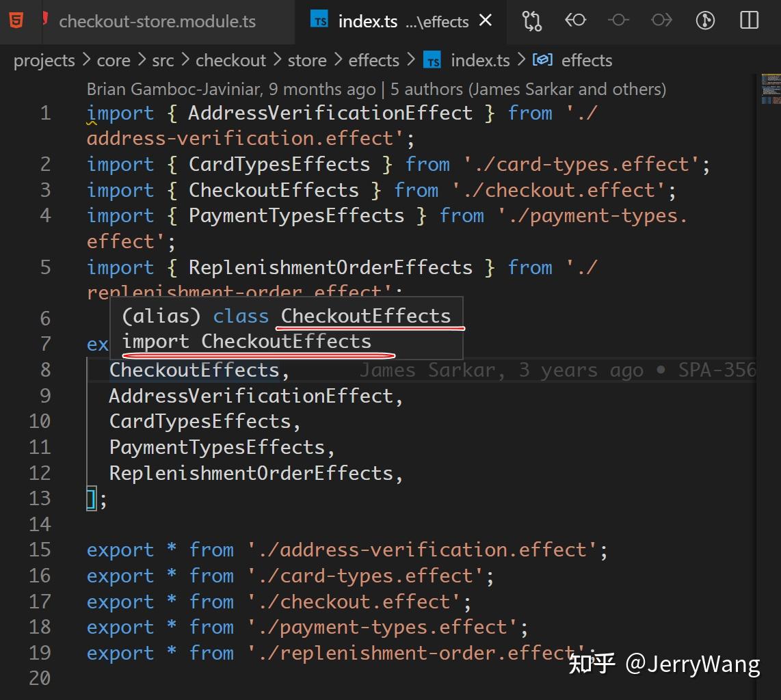The width and height of the screenshot is (781, 700).
Task: Open the store breadcrumb dropdown
Action: (x=307, y=61)
